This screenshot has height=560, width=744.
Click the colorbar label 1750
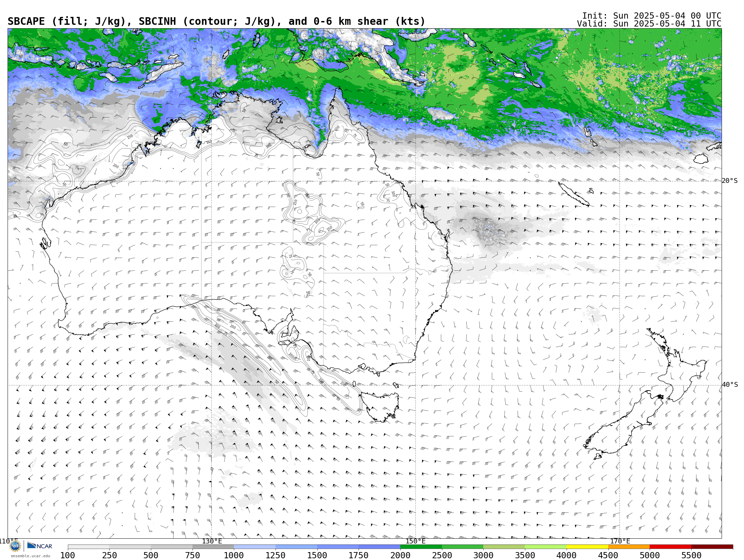pos(359,555)
